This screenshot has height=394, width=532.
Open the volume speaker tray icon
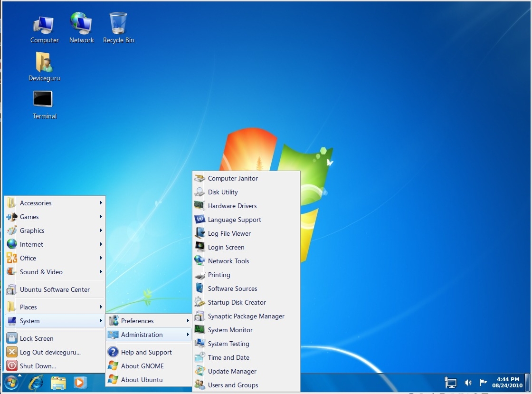[x=468, y=383]
